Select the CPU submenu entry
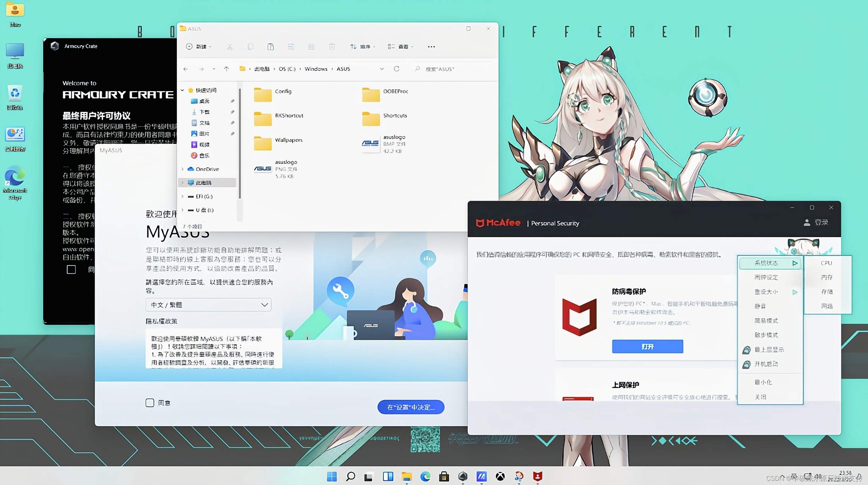Screen dimensions: 868x485 tap(826, 263)
